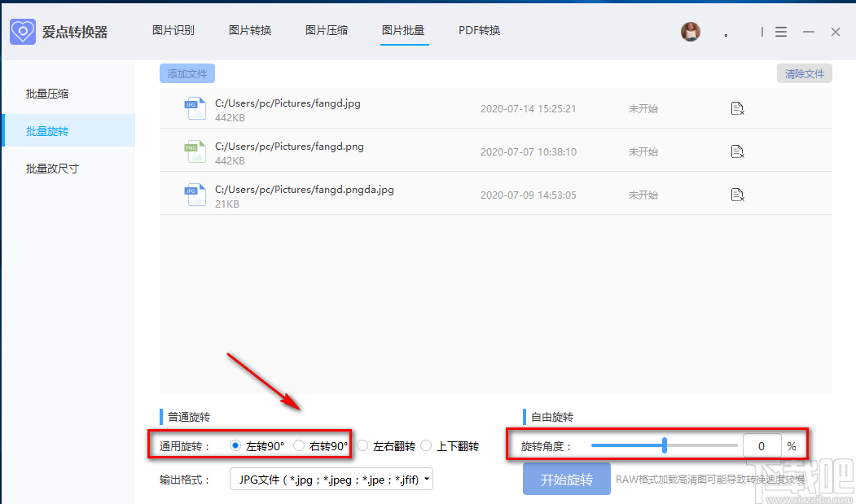Remove fangd.pngda.jpg with its delete icon
Viewport: 856px width, 504px height.
pos(738,195)
